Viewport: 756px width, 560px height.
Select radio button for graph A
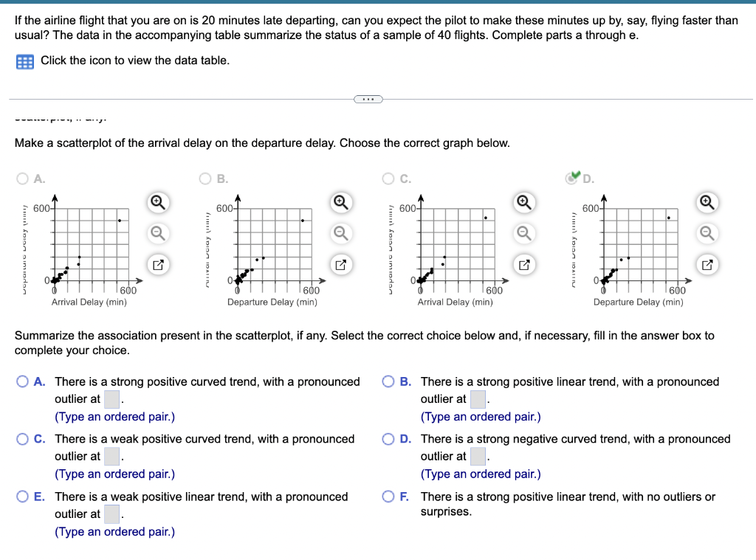tap(21, 179)
